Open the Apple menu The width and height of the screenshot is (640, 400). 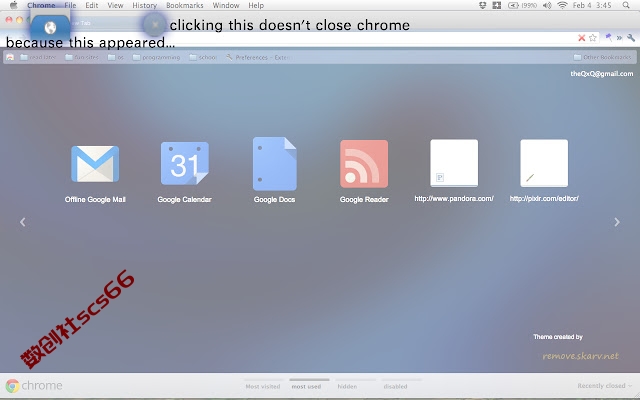point(13,5)
